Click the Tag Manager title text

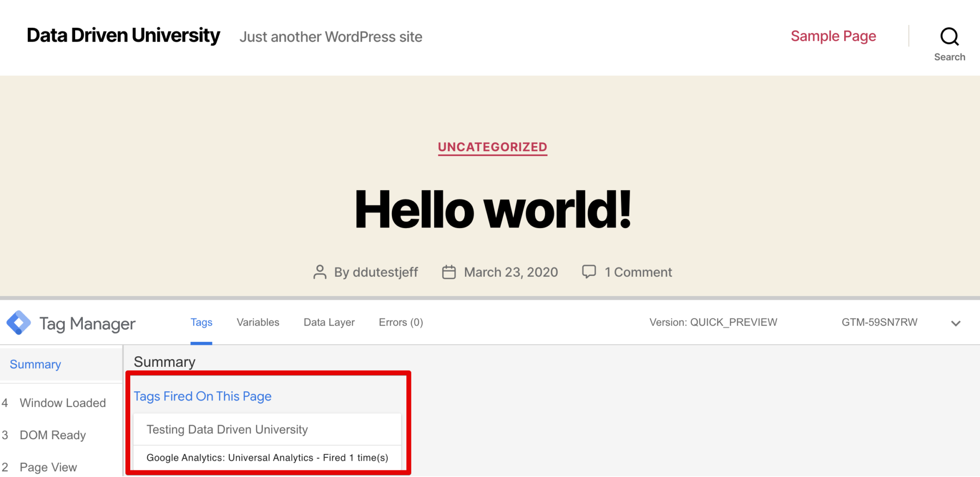pyautogui.click(x=87, y=324)
